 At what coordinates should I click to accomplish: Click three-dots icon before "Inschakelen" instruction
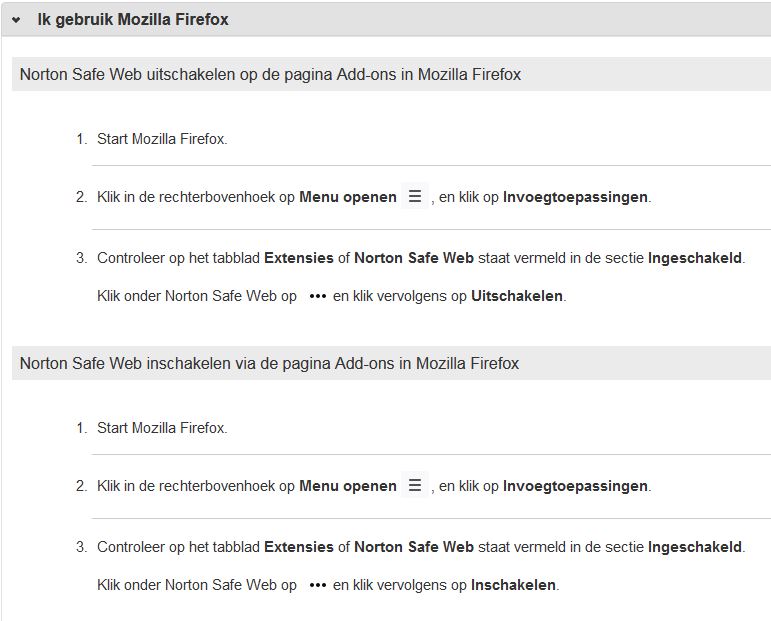point(319,585)
